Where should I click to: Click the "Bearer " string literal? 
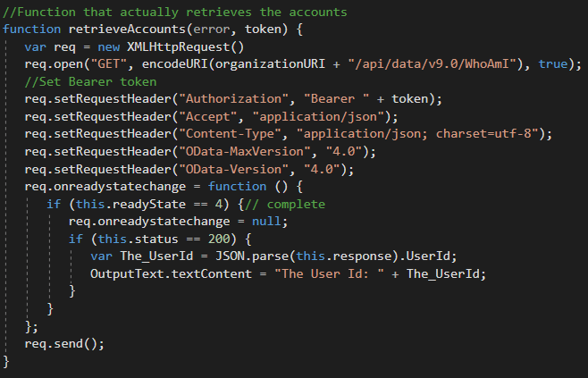pyautogui.click(x=336, y=99)
